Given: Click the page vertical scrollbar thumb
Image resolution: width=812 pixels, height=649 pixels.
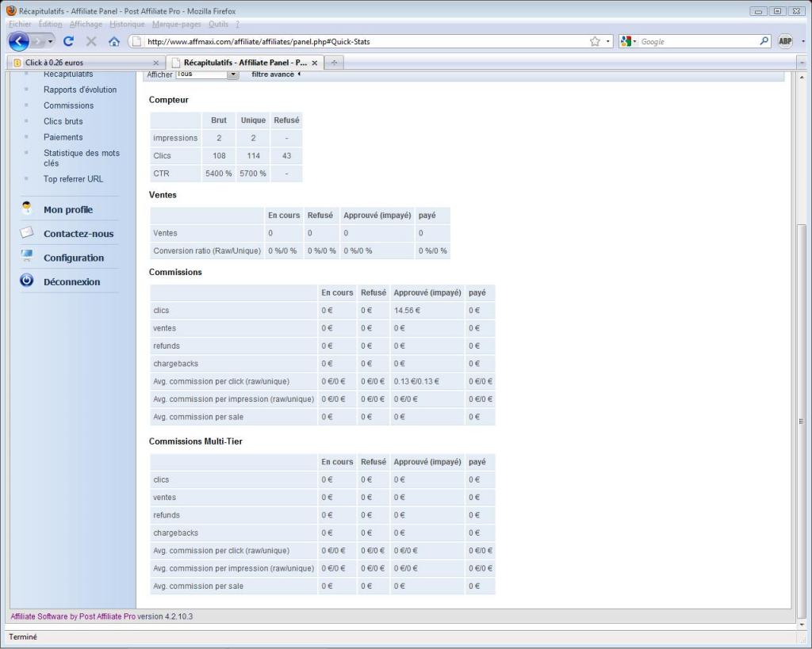Looking at the screenshot, I should tap(802, 422).
